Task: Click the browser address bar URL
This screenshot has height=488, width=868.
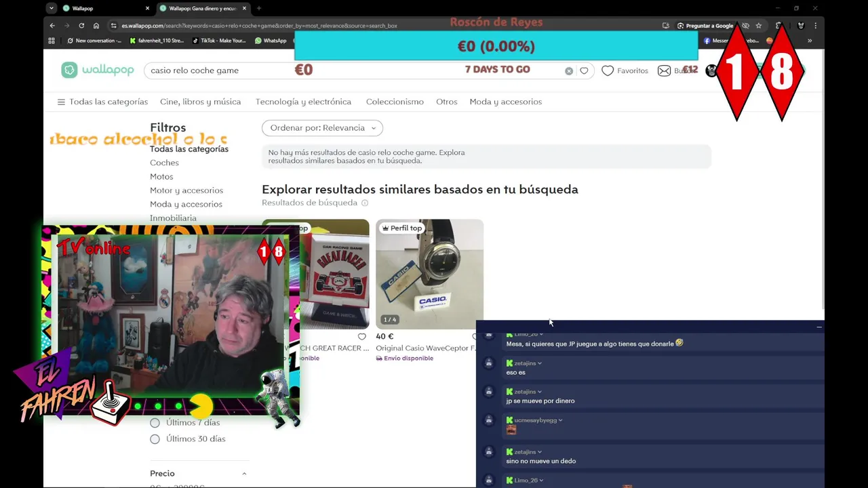Action: pos(260,26)
